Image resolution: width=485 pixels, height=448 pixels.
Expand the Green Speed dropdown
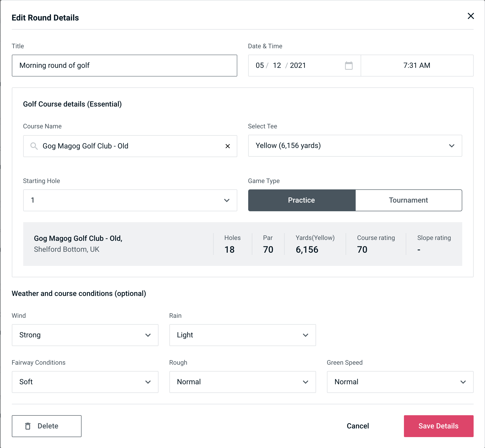click(400, 382)
